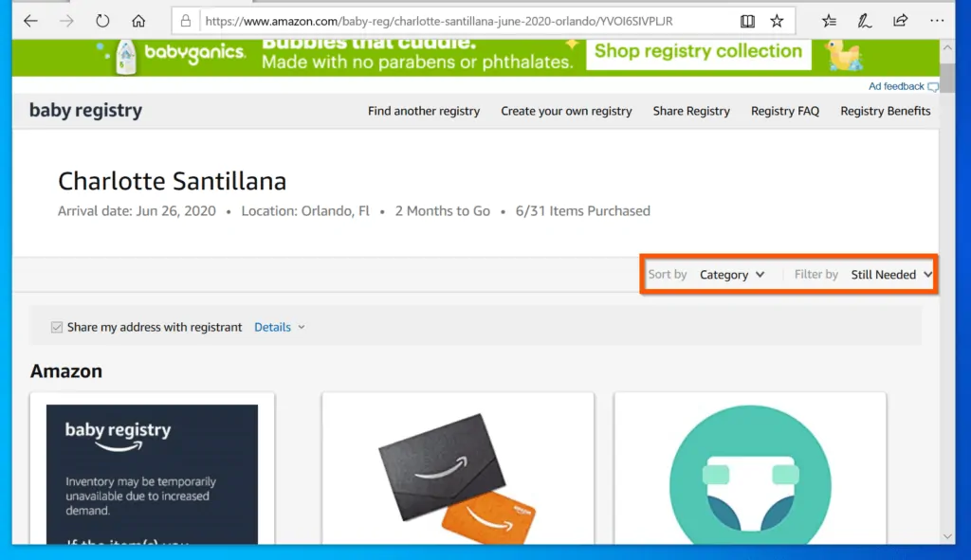Click the Charlotte Santillana registry name

coord(173,181)
